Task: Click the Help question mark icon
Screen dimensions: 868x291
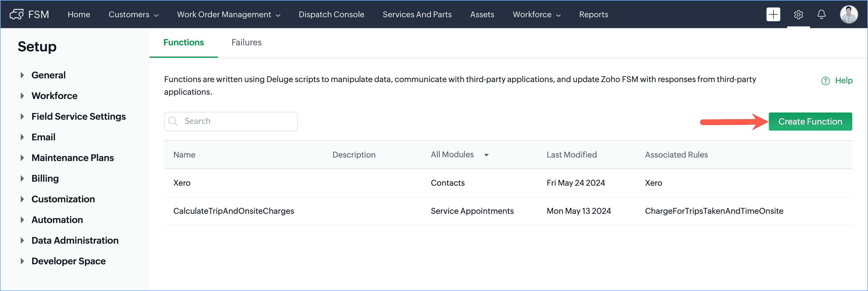Action: pyautogui.click(x=825, y=81)
